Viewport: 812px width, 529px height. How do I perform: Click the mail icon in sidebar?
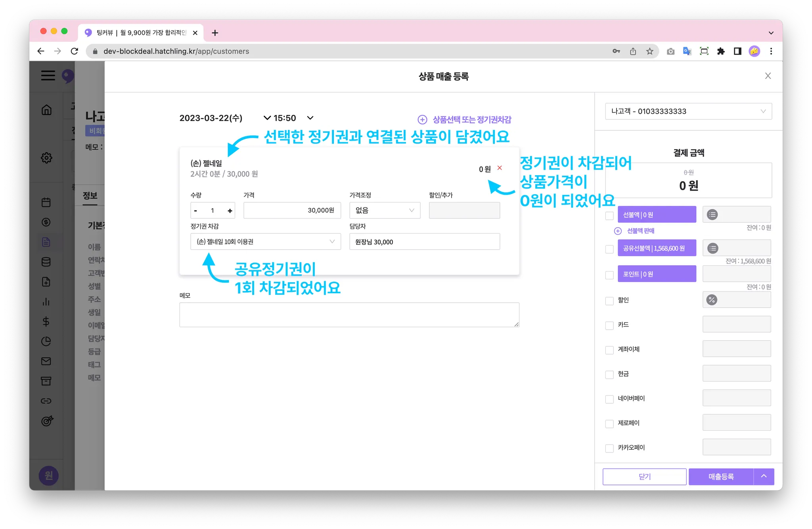click(x=46, y=361)
